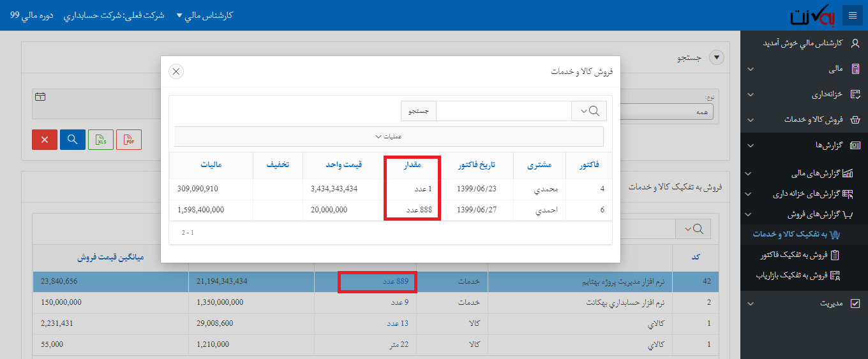Click the مالی calculator icon
The width and height of the screenshot is (868, 359).
click(856, 68)
